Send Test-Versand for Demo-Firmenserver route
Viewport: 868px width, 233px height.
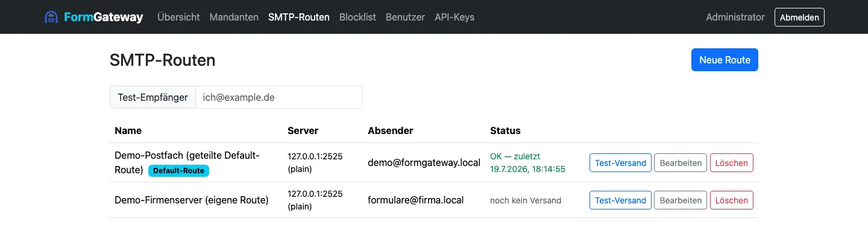point(620,200)
